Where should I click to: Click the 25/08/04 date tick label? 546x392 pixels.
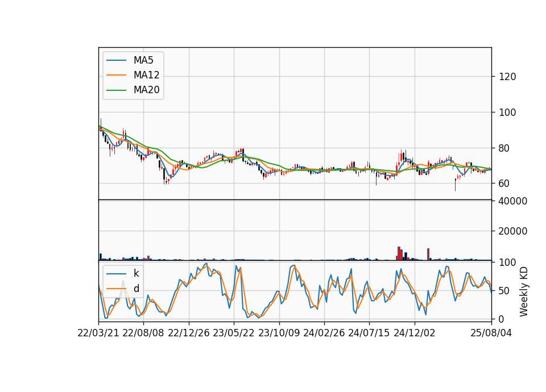point(491,333)
